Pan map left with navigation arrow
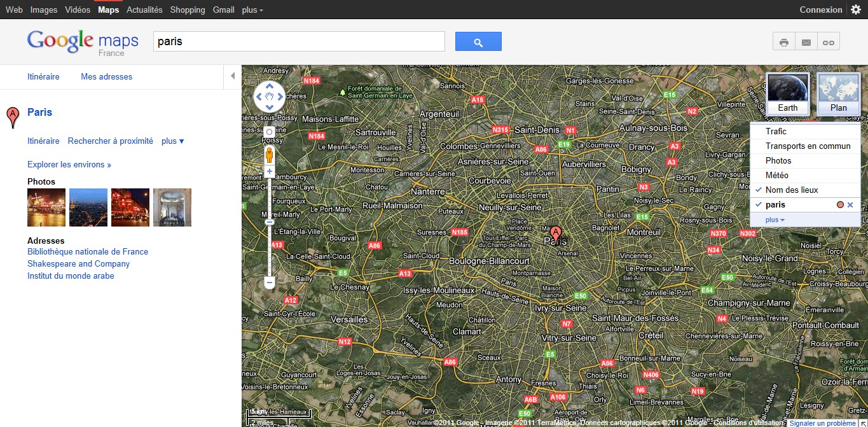Viewport: 868px width, 427px height. 259,97
